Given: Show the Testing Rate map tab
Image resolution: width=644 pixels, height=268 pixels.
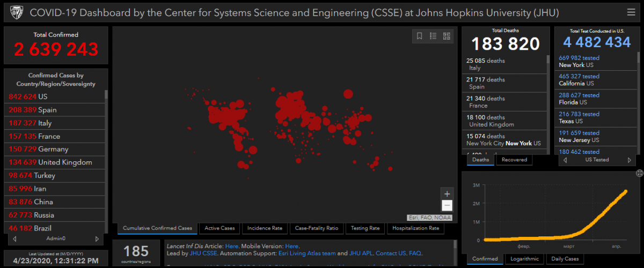Looking at the screenshot, I should 365,228.
